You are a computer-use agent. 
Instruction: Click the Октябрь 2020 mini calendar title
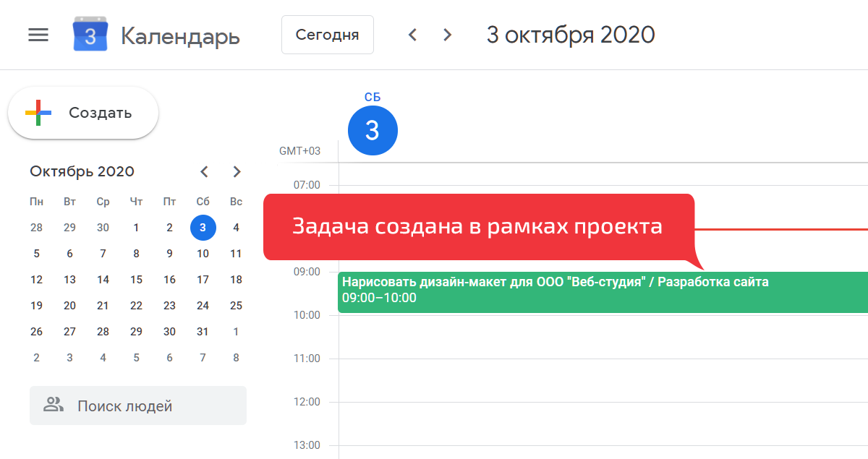click(82, 171)
